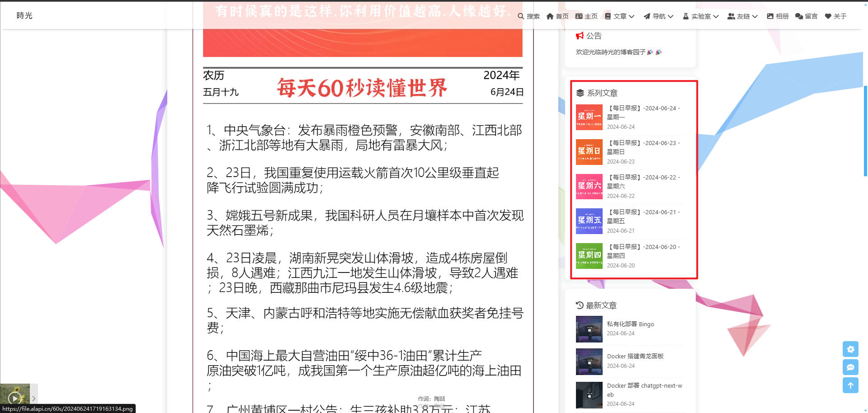Open the 搜索 search button in navbar
Viewport: 868px width, 413px height.
pyautogui.click(x=528, y=16)
